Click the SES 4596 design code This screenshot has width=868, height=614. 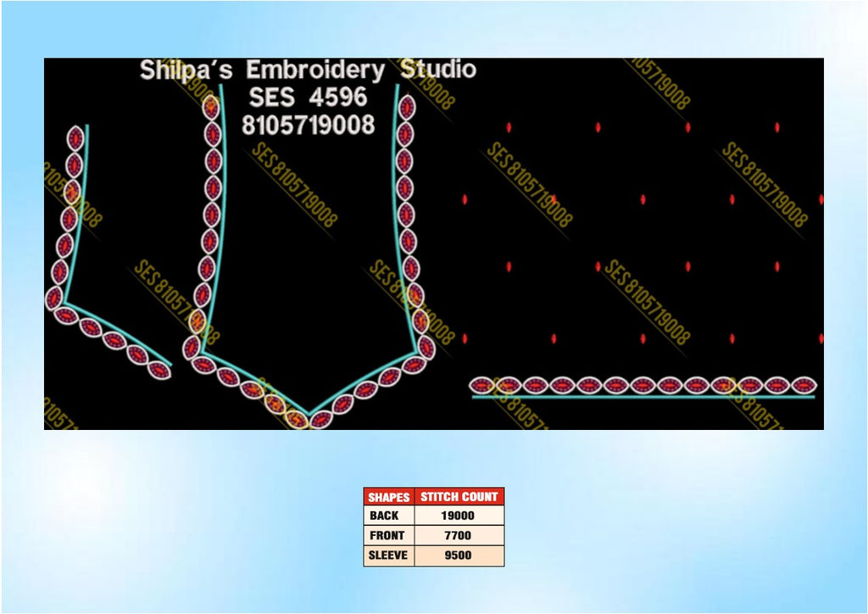[308, 97]
